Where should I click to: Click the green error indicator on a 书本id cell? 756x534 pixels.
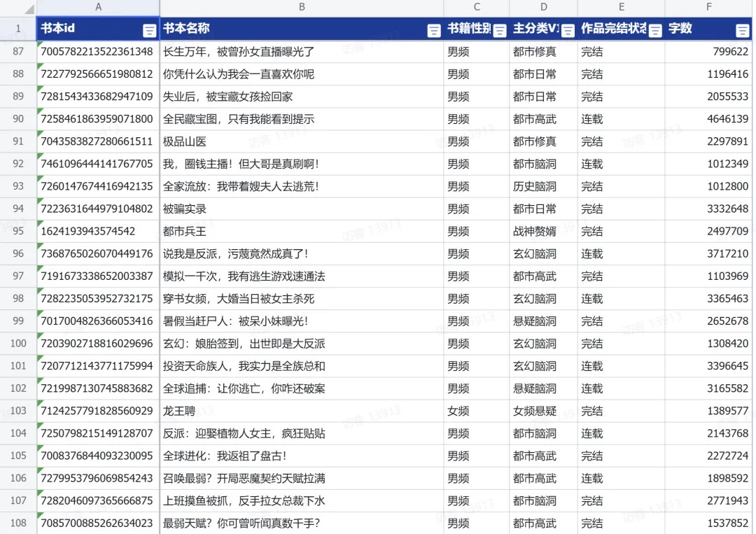pyautogui.click(x=40, y=64)
